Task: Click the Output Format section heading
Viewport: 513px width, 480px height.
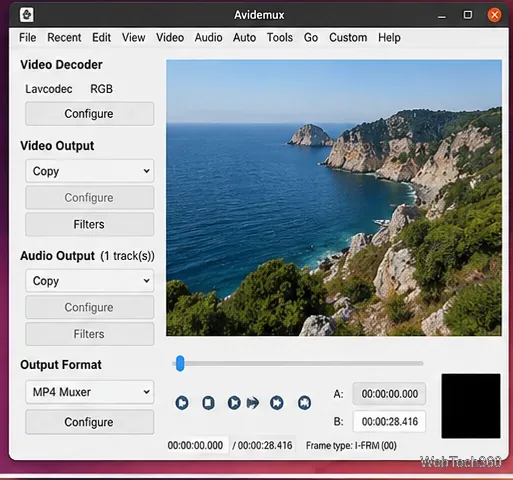Action: tap(61, 365)
